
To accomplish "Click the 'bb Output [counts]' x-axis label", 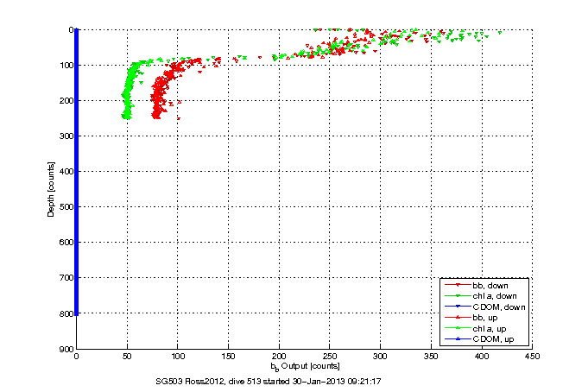I will (306, 366).
